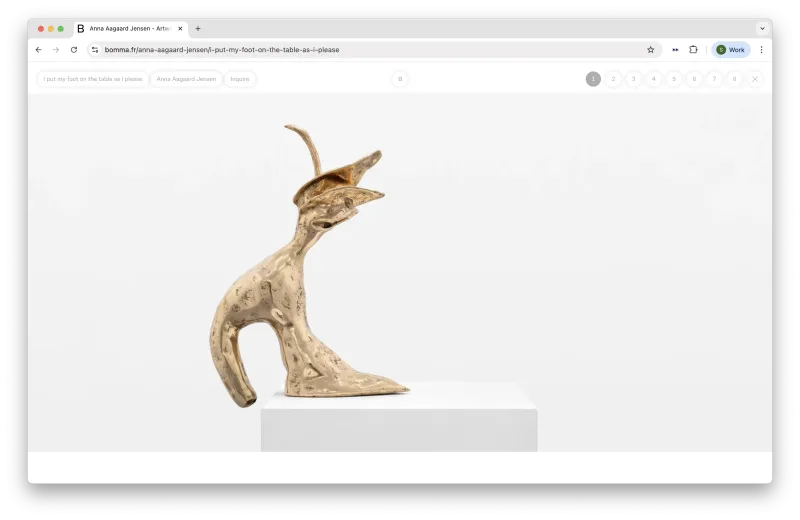Screen dimensions: 800x520
Task: Close the artwork viewer with X
Action: pos(755,79)
